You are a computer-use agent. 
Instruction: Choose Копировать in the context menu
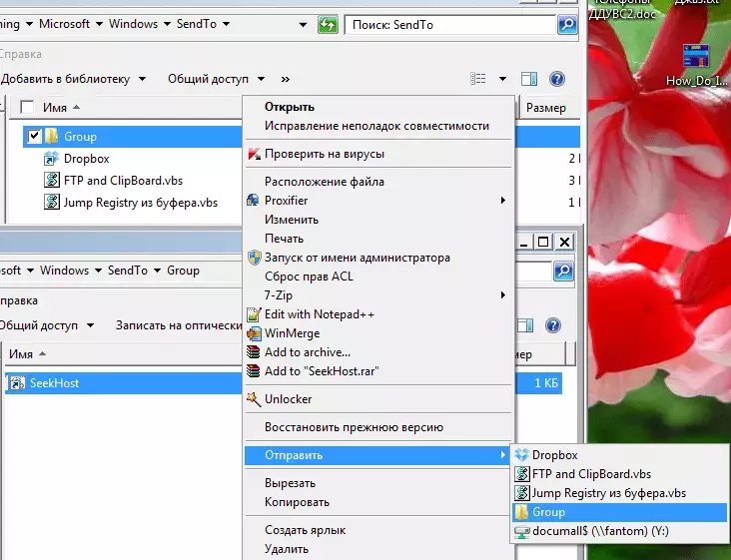click(297, 502)
